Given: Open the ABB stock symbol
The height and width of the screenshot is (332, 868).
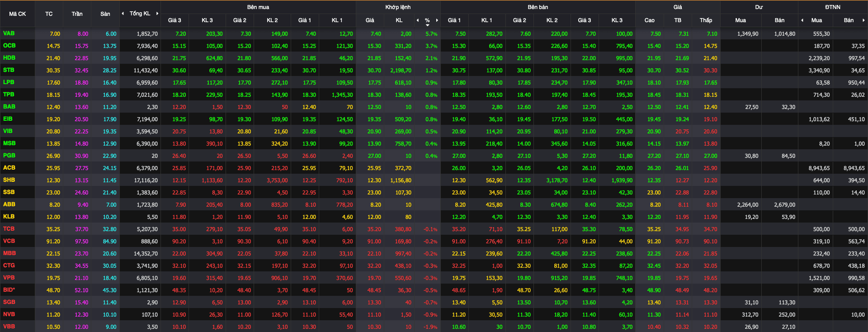Looking at the screenshot, I should click(x=9, y=204).
